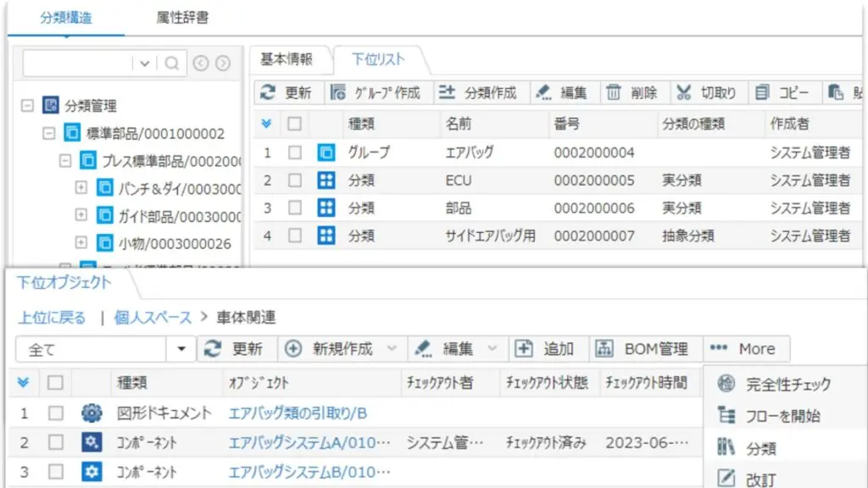
Task: Expand the パンチ&ダイ tree node
Action: pos(81,187)
